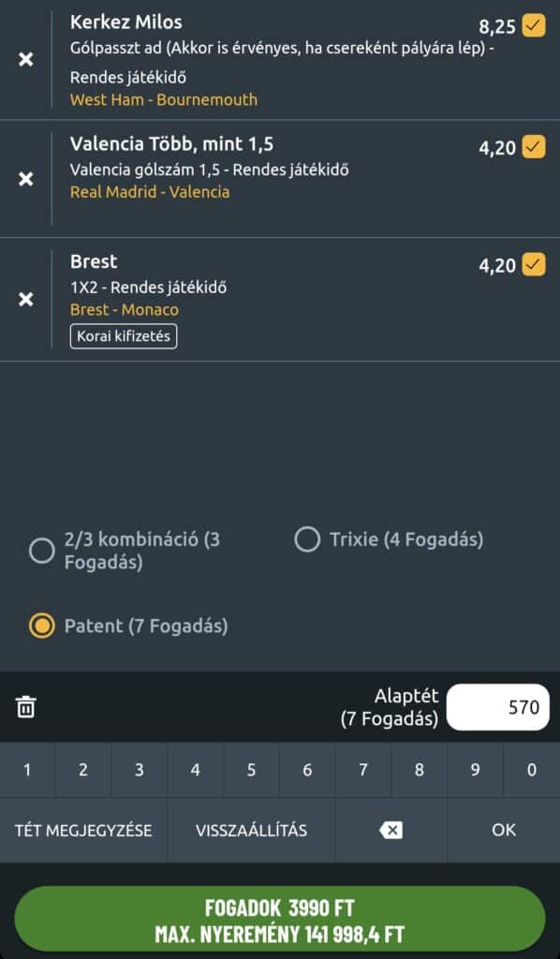Toggle the Brest 4,20 odds checkbox
The image size is (560, 959).
coord(534,264)
